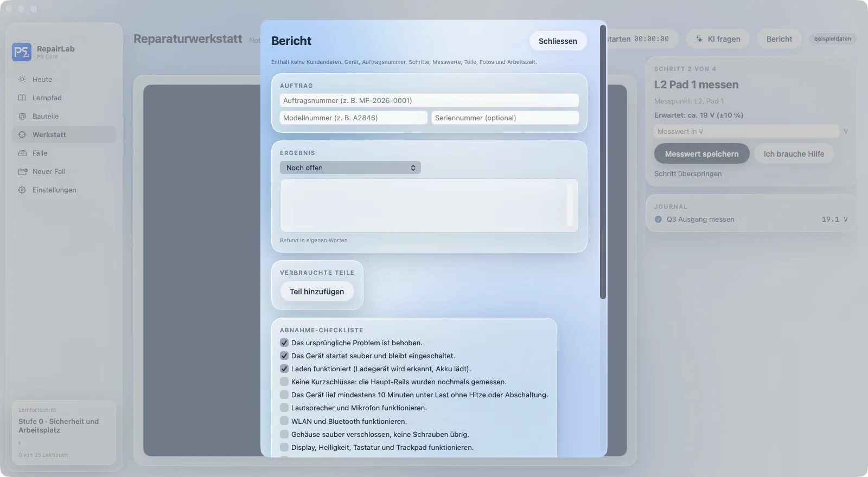Click the Bericht toolbar button
The width and height of the screenshot is (868, 477).
click(779, 39)
